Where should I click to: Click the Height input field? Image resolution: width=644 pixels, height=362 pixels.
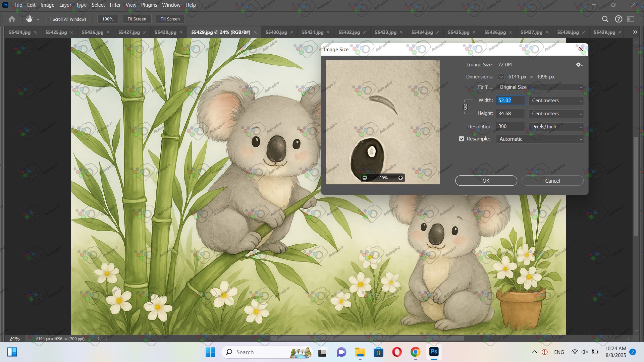[x=510, y=114]
